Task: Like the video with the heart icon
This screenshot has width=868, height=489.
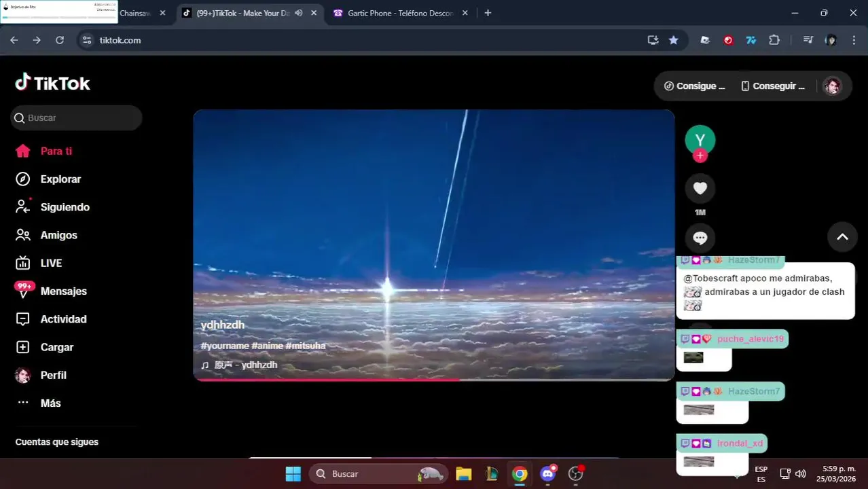Action: pos(700,188)
